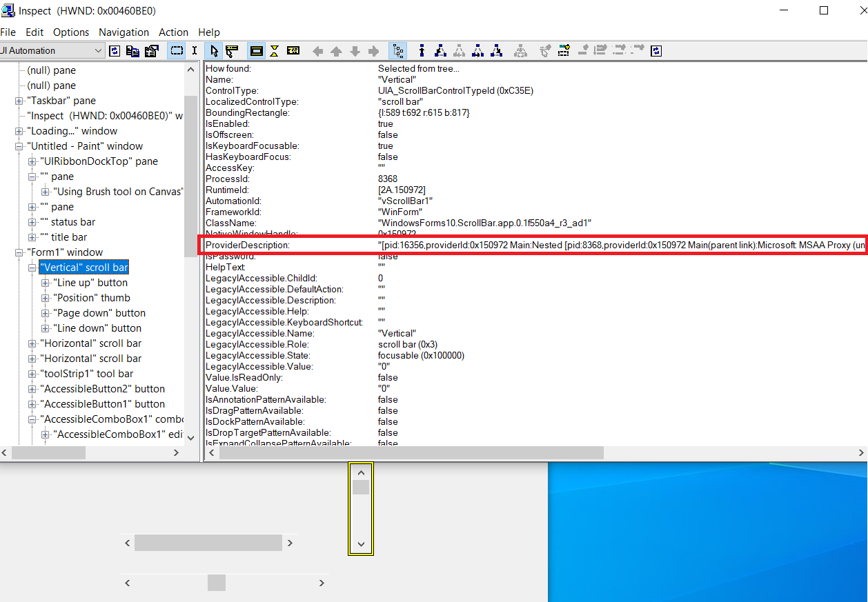Image resolution: width=868 pixels, height=602 pixels.
Task: Toggle the Watch Tooltips toolbar icon
Action: pos(232,51)
